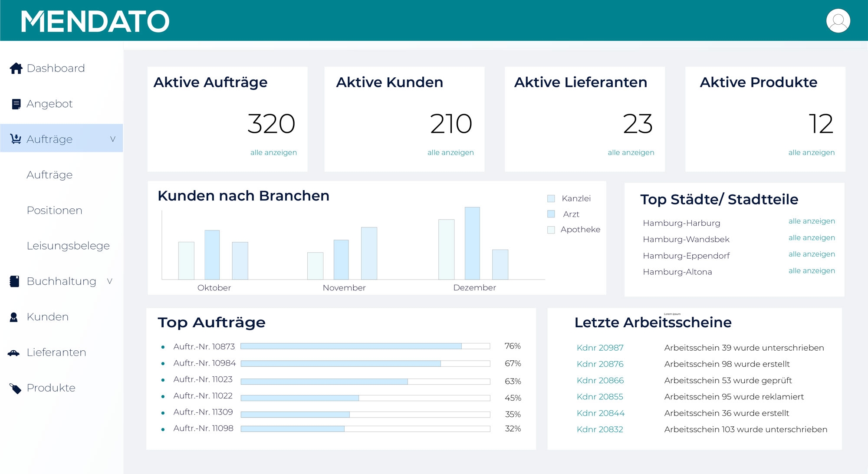Click the Aufträge shopping cart icon
Image resolution: width=868 pixels, height=474 pixels.
pos(16,139)
